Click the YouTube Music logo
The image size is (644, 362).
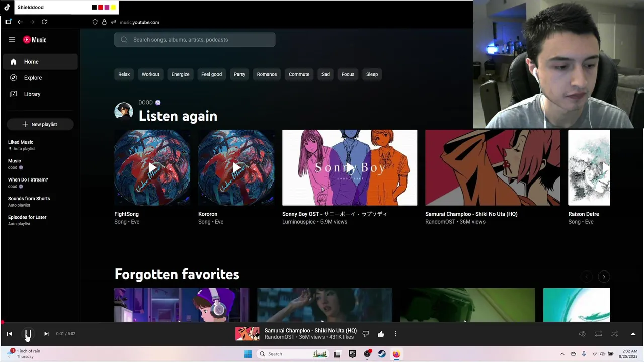tap(35, 40)
